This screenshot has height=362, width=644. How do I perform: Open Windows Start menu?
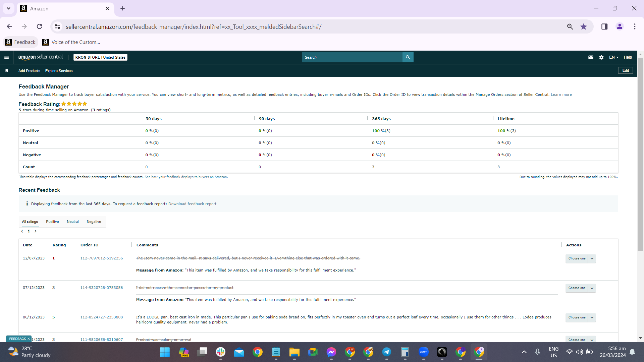pos(165,352)
